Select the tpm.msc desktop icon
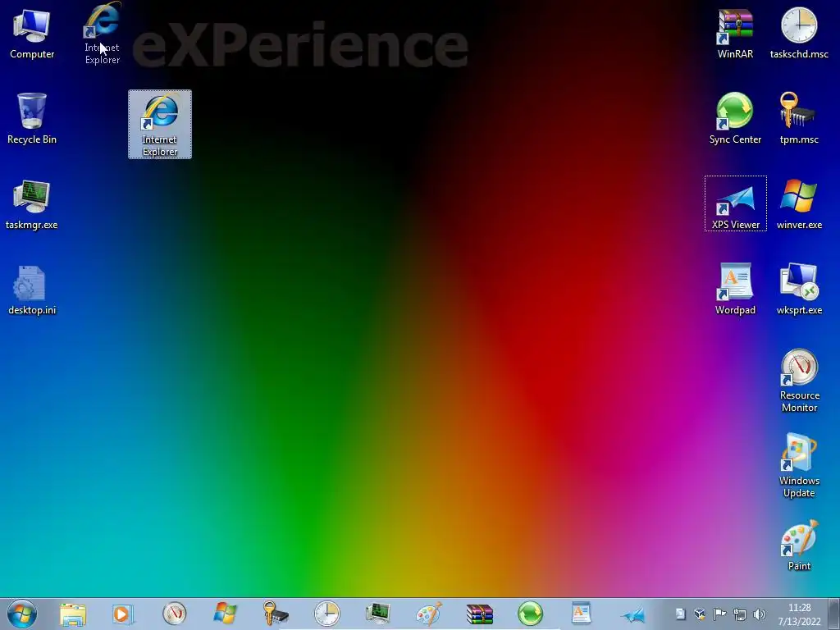This screenshot has width=840, height=630. click(x=799, y=118)
